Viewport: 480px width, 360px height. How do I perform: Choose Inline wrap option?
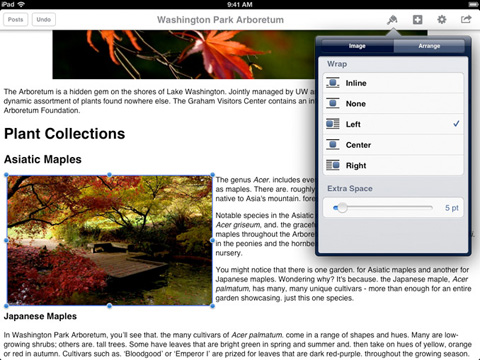coord(393,83)
